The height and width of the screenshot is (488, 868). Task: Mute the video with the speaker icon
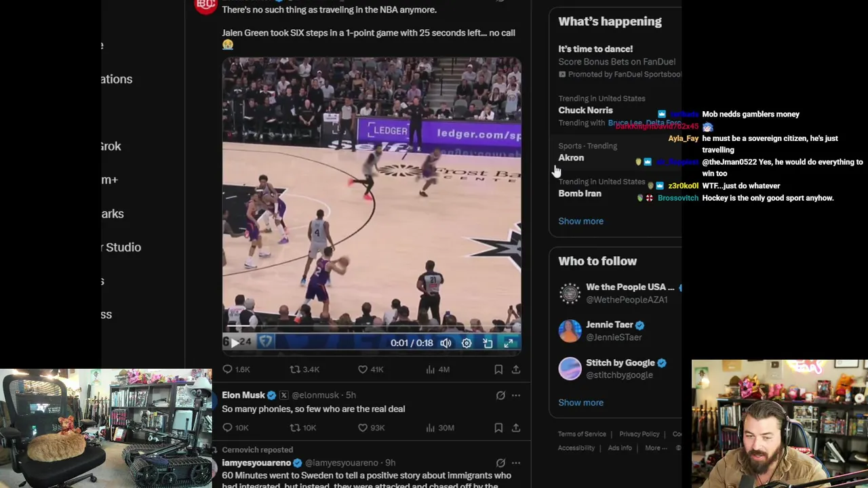coord(446,343)
